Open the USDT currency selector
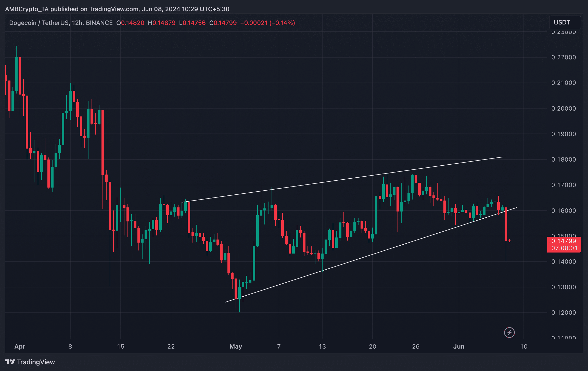The height and width of the screenshot is (371, 588). [565, 22]
